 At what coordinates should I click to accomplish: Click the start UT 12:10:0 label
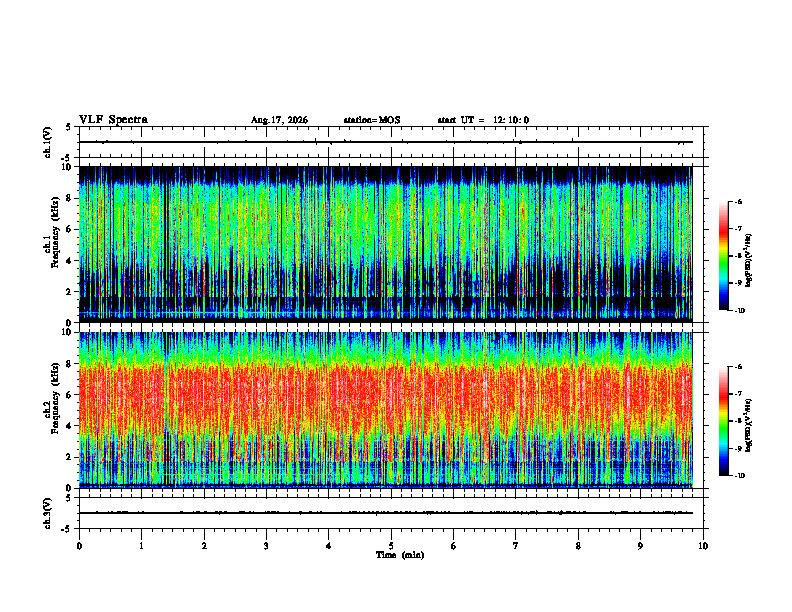[x=483, y=120]
